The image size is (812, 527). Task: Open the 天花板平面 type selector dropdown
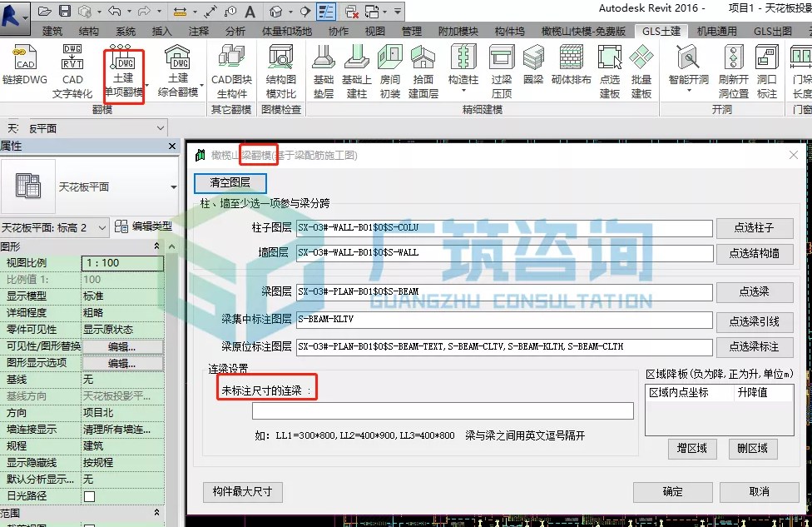(174, 187)
